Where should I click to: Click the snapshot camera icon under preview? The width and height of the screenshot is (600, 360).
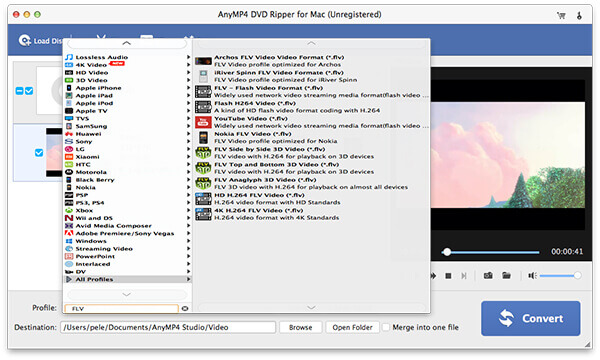488,275
